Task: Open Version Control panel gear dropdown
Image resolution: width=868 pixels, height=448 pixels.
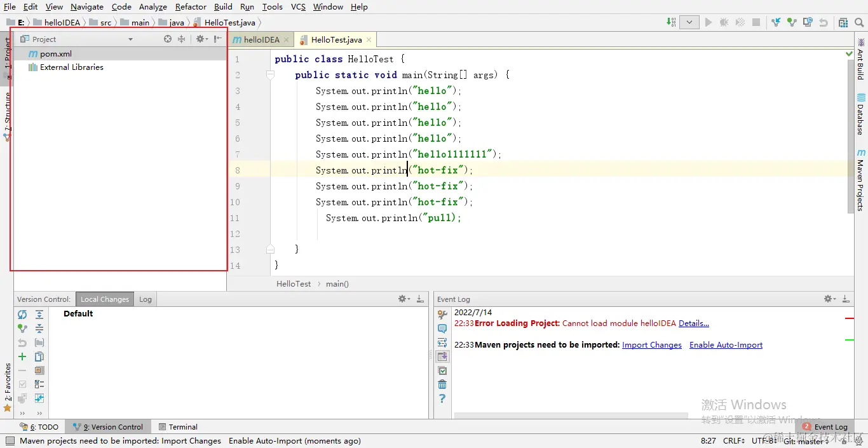Action: tap(403, 299)
